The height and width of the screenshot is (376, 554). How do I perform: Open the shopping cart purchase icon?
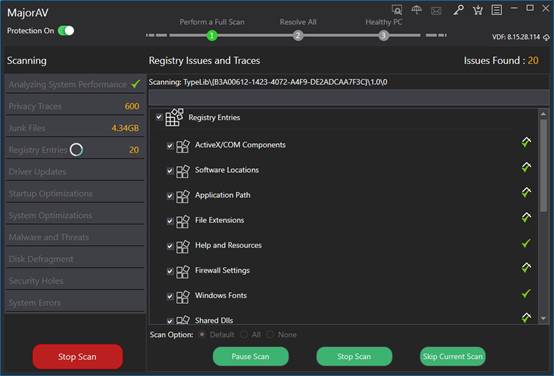[478, 10]
